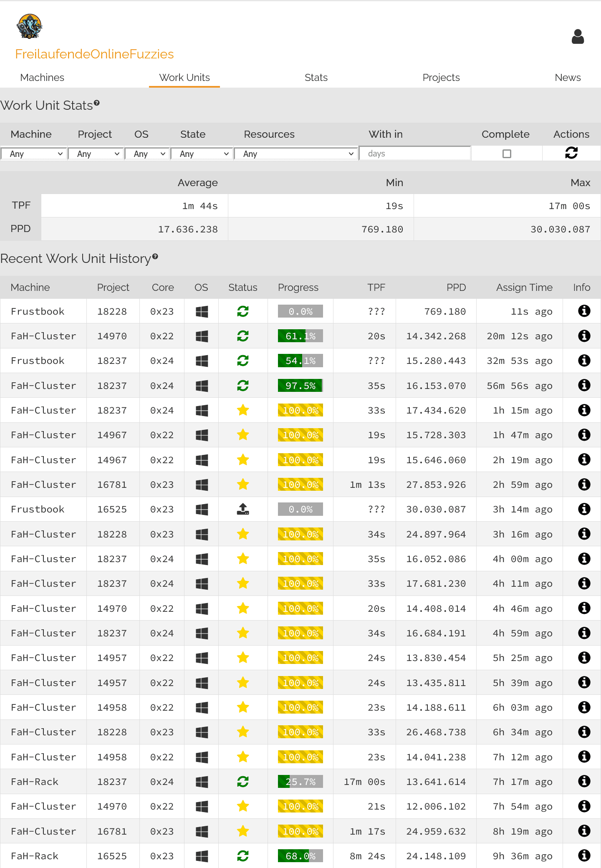Click the team logo image
The width and height of the screenshot is (601, 868).
point(29,26)
